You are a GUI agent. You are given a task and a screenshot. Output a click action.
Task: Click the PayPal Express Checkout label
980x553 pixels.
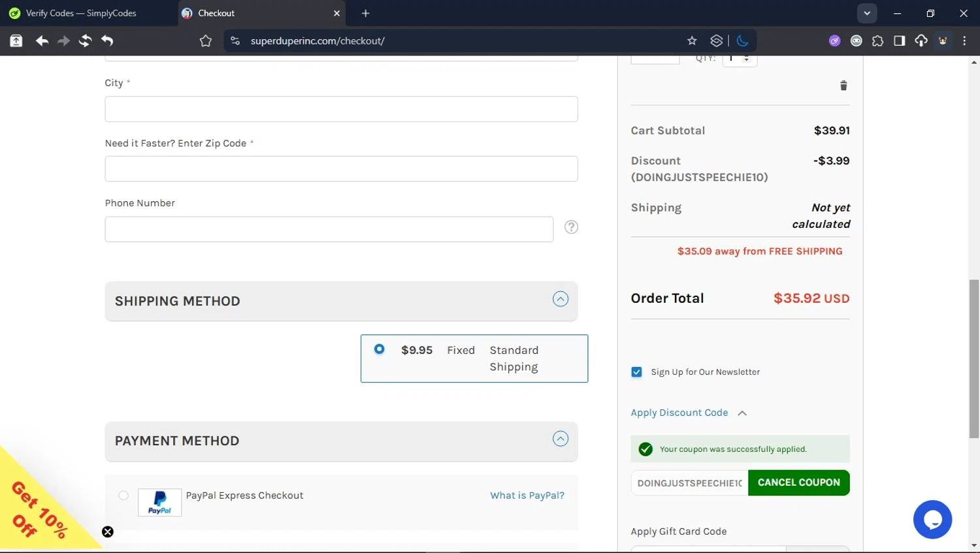pyautogui.click(x=244, y=496)
